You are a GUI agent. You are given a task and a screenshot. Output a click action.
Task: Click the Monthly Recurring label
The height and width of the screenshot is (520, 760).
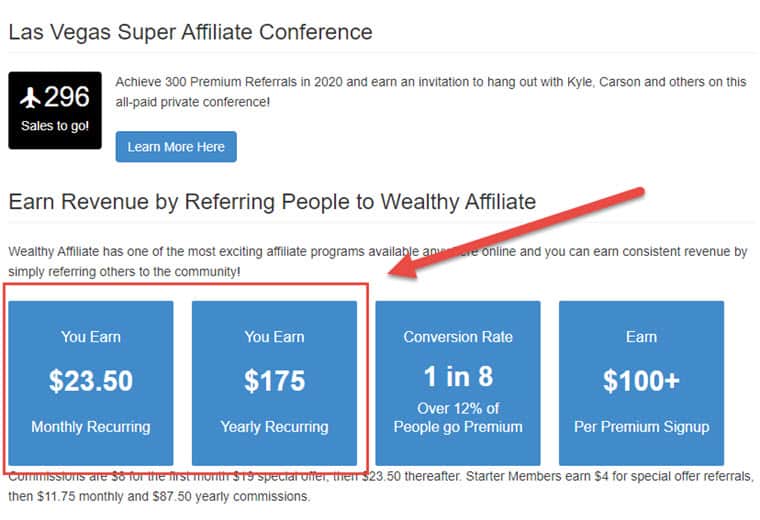(91, 426)
